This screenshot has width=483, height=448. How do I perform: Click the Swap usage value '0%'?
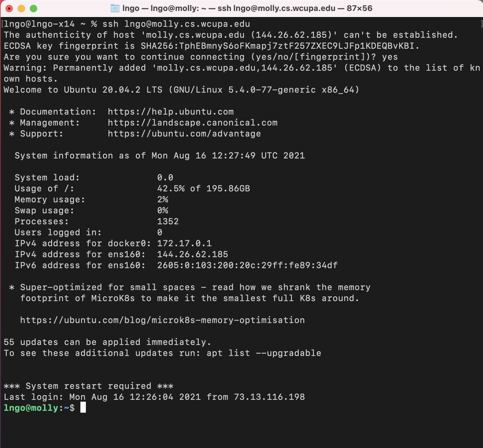pos(163,211)
